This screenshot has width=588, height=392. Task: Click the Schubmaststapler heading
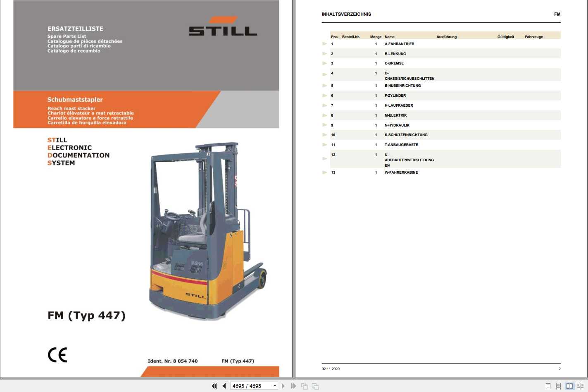click(75, 100)
